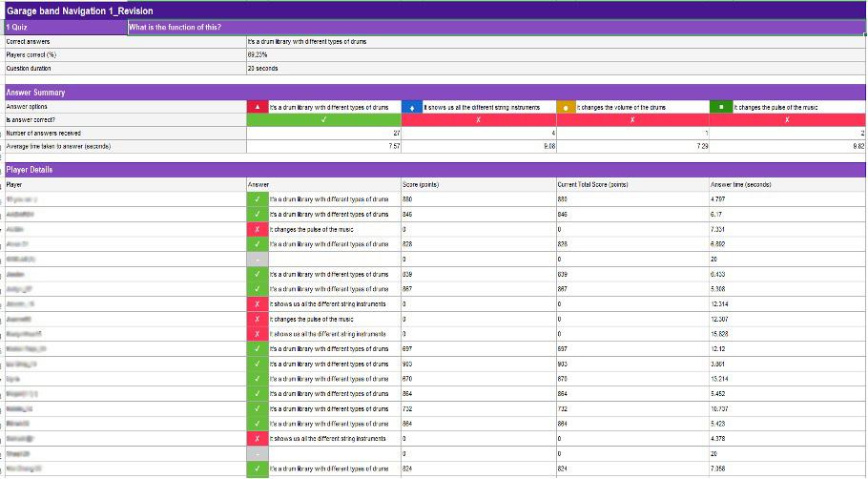Image resolution: width=868 pixels, height=479 pixels.
Task: Click the red X icon in the 12.307 seconds row
Action: pyautogui.click(x=258, y=319)
